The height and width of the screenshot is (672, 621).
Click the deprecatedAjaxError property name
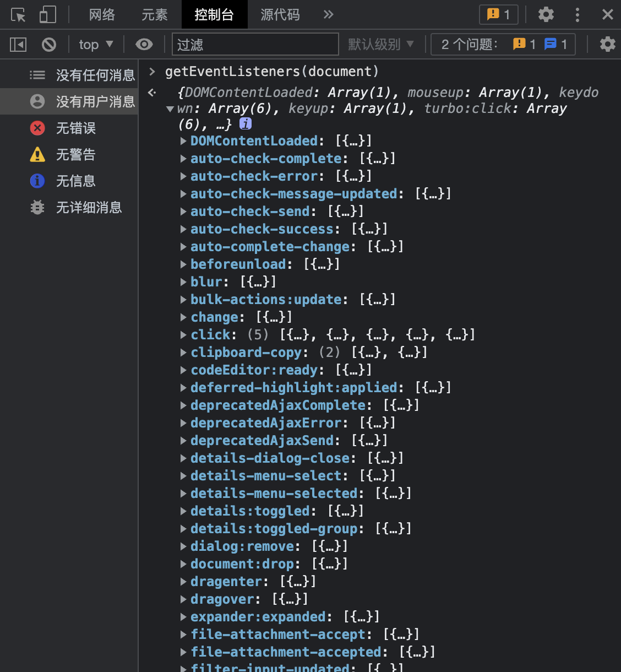266,423
